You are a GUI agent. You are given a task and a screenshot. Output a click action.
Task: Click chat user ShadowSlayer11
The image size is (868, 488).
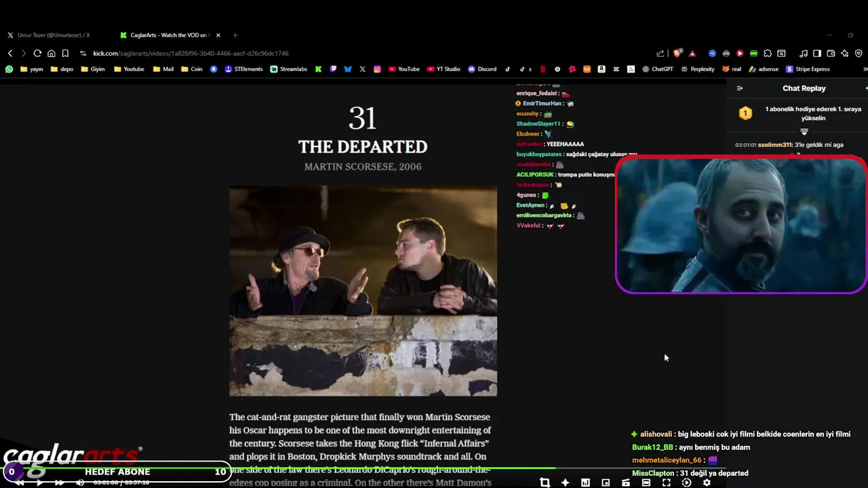(x=538, y=124)
